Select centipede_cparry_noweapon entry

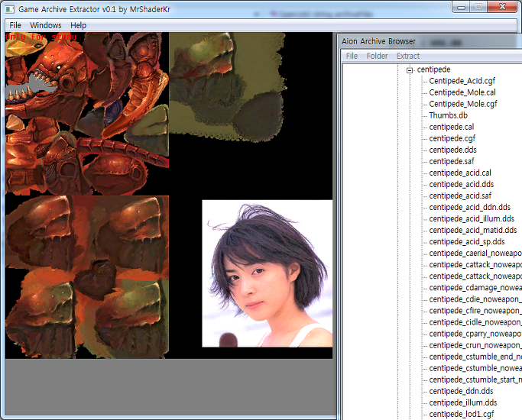475,334
